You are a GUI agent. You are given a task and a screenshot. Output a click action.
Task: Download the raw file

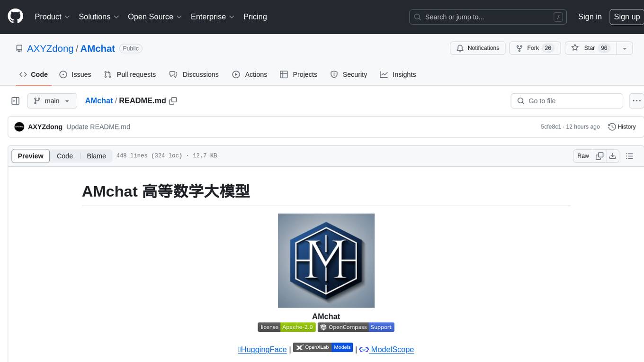click(612, 156)
